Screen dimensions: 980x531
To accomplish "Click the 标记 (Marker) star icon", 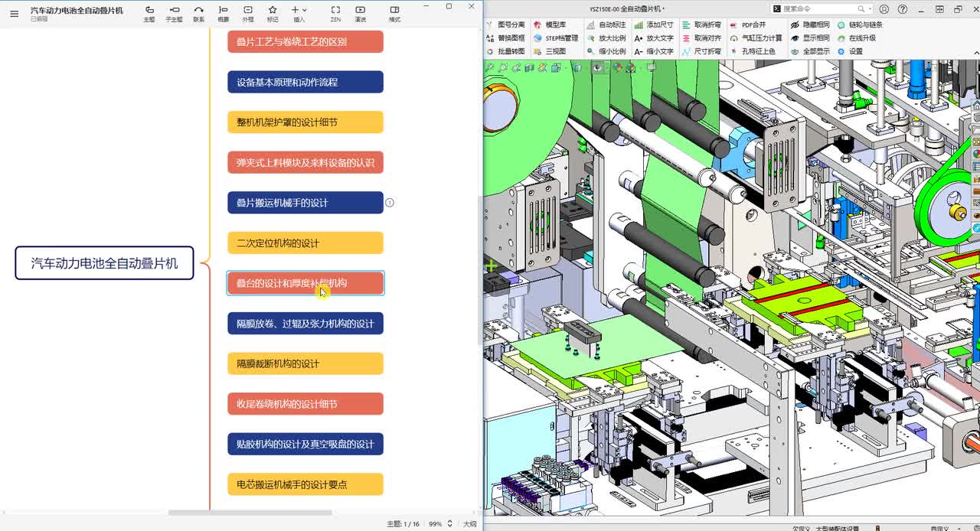I will [x=273, y=13].
